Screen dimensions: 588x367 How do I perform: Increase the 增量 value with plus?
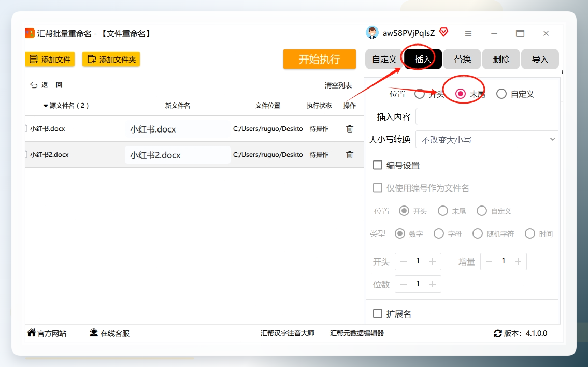(x=518, y=261)
